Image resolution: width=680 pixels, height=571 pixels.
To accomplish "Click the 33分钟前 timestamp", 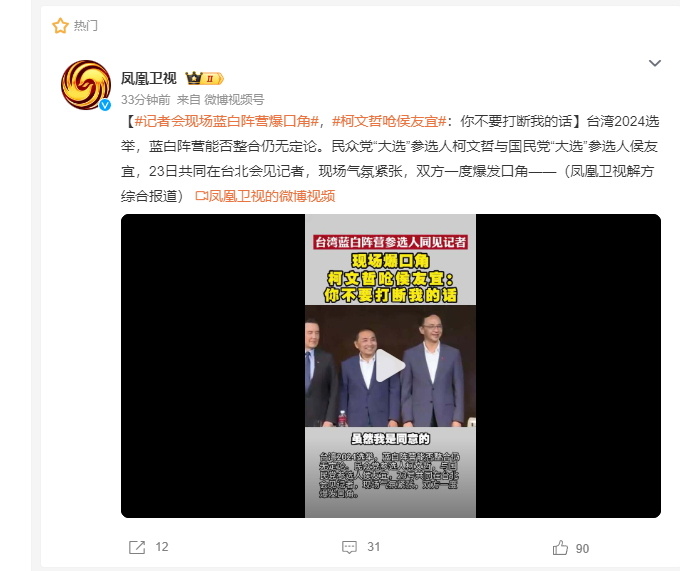I will (x=145, y=100).
